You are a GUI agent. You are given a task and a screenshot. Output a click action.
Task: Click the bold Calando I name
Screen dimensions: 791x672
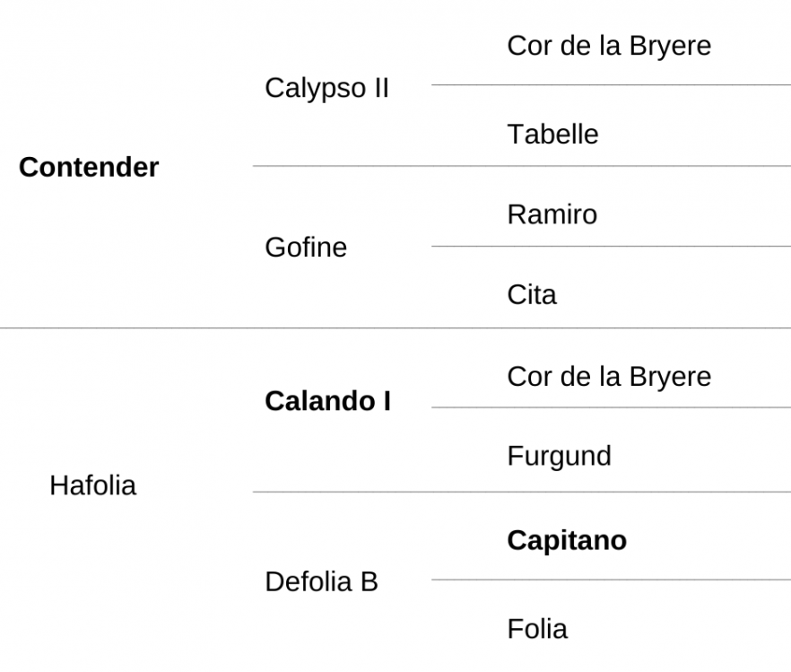[x=328, y=401]
